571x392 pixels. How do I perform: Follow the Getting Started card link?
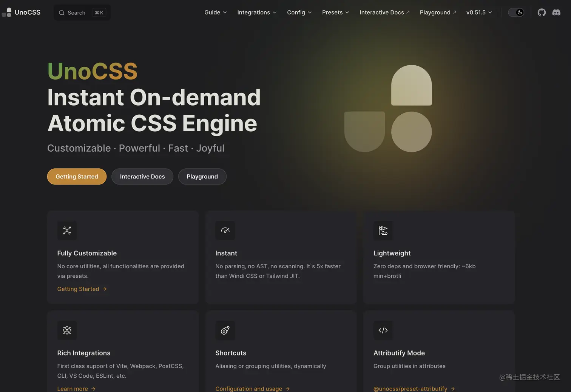coord(82,289)
